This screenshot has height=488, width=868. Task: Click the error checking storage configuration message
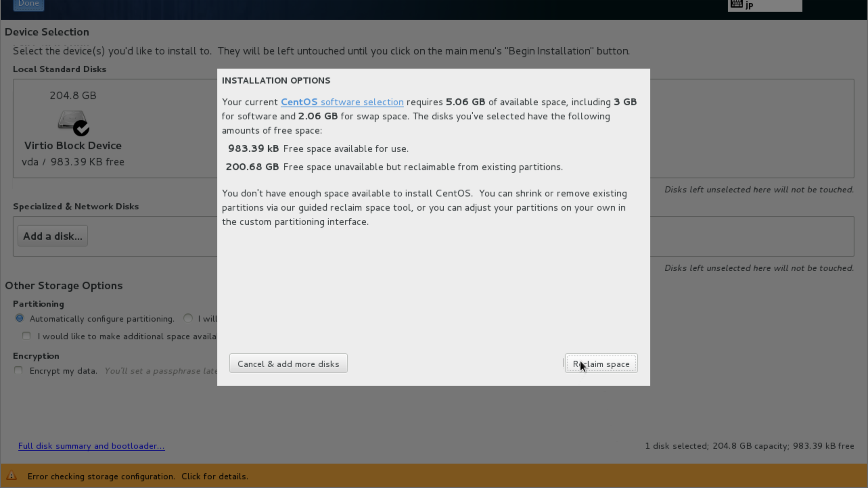[138, 476]
